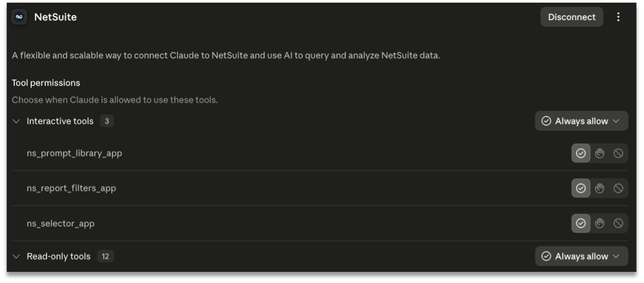
Task: Collapse the Read-only tools section chevron
Action: [x=16, y=257]
